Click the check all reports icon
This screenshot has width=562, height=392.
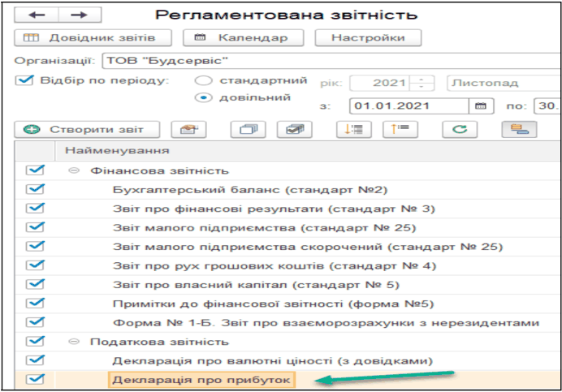pos(295,129)
